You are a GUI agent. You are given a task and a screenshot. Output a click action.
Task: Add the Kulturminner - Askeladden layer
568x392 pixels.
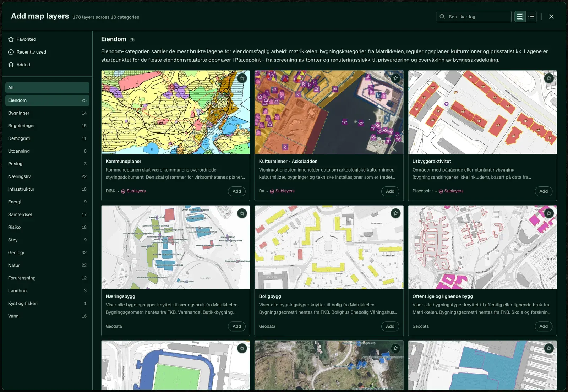(390, 191)
